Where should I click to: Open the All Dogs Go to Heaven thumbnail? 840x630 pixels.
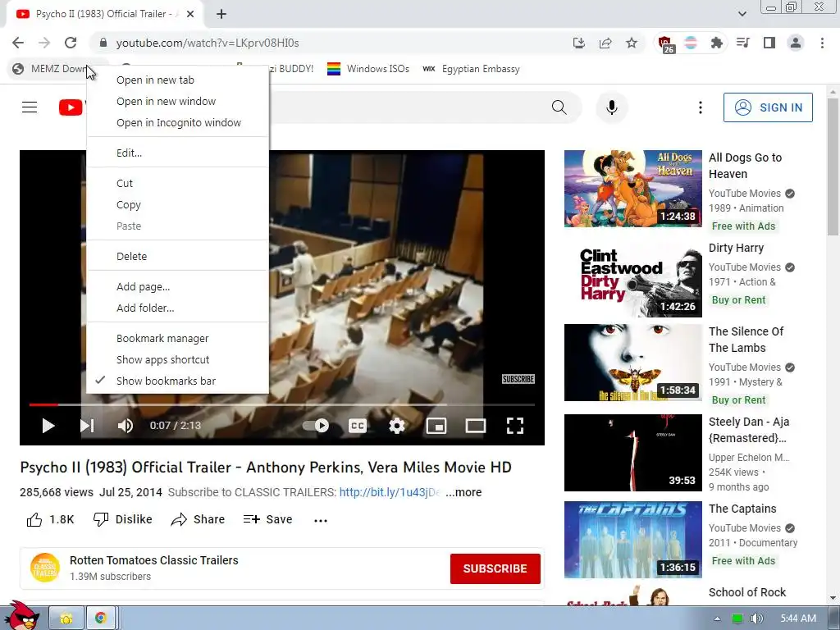pyautogui.click(x=632, y=189)
